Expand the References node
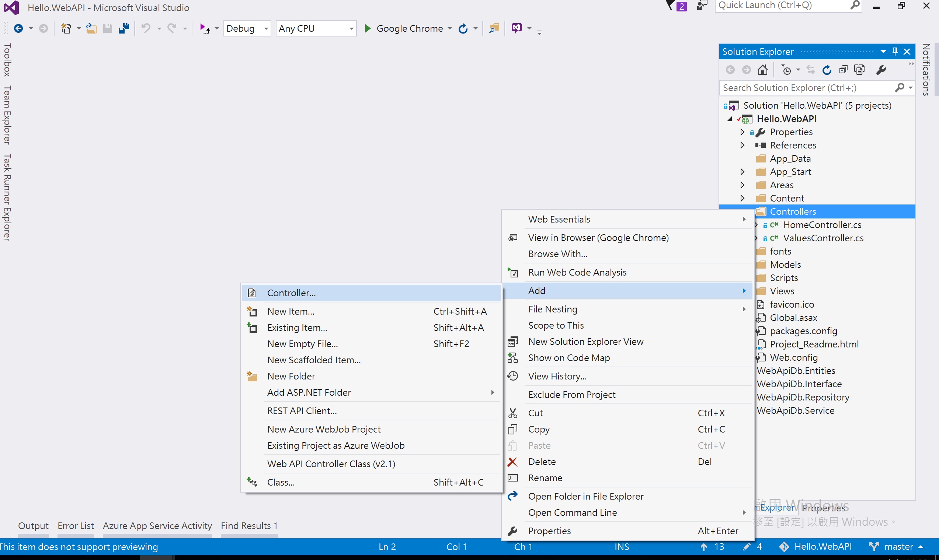The image size is (939, 560). tap(742, 145)
